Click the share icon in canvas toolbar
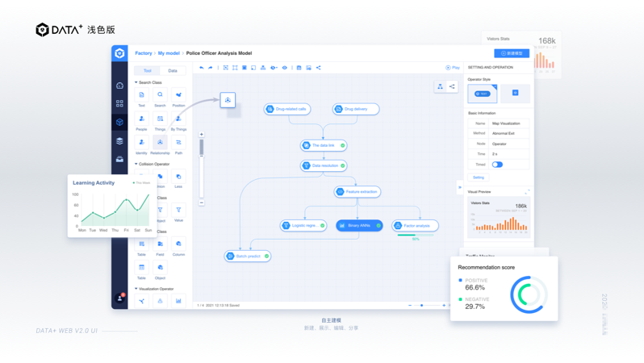 (x=318, y=68)
